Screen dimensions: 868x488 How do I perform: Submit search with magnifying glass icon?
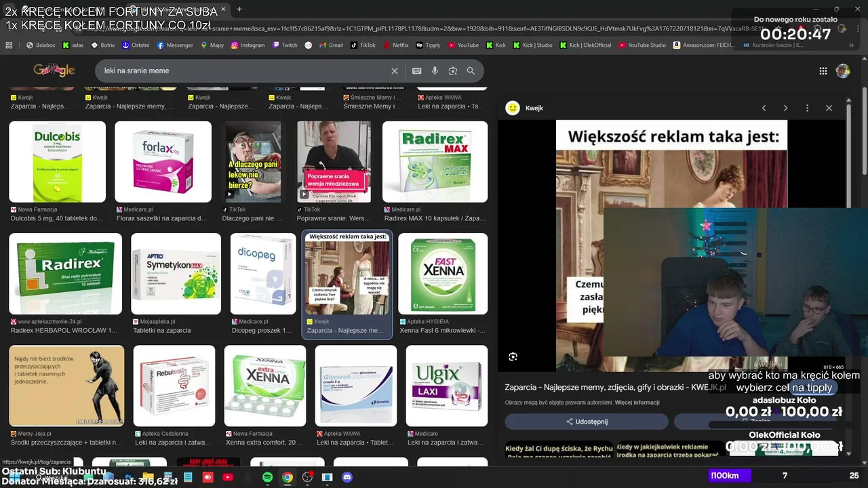coord(471,70)
